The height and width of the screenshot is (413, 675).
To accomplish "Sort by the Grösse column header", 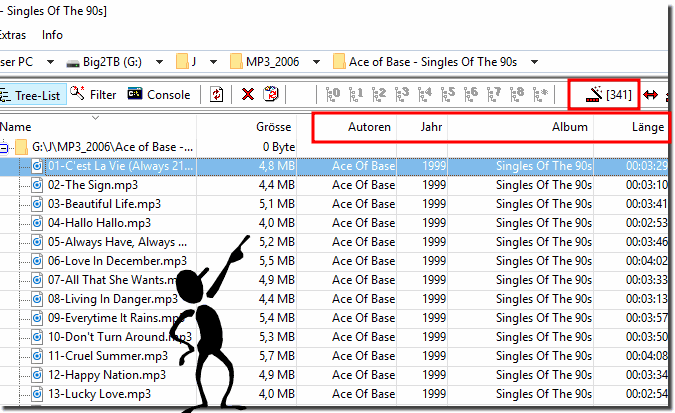I will pyautogui.click(x=247, y=127).
